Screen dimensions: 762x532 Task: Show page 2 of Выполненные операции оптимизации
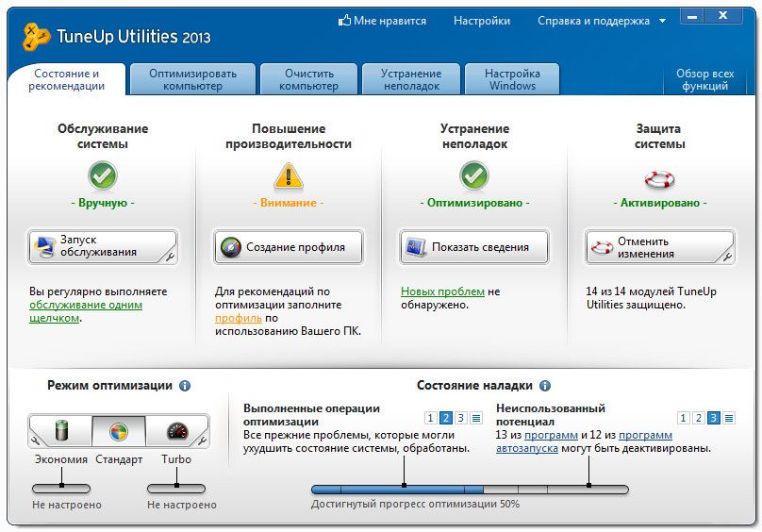click(446, 418)
